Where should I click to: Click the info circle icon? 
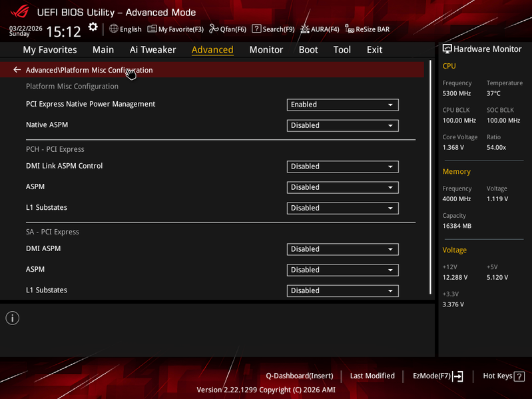(13, 318)
